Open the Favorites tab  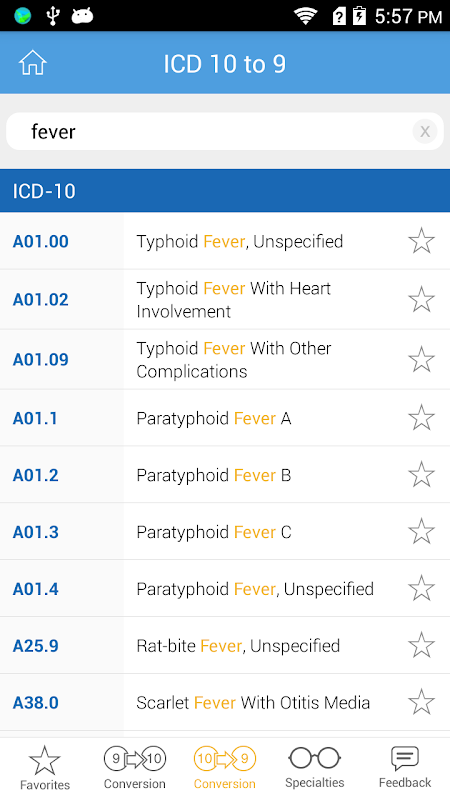45,768
